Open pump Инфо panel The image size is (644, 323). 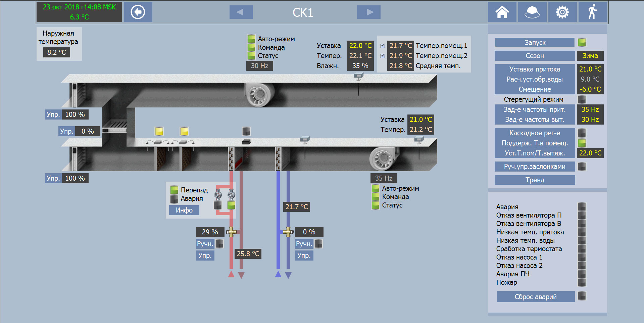(184, 210)
